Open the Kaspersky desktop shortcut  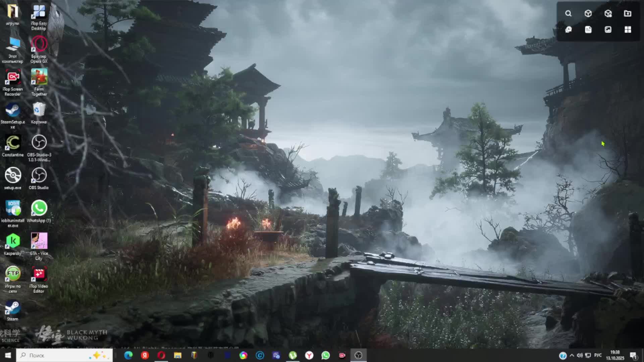13,244
